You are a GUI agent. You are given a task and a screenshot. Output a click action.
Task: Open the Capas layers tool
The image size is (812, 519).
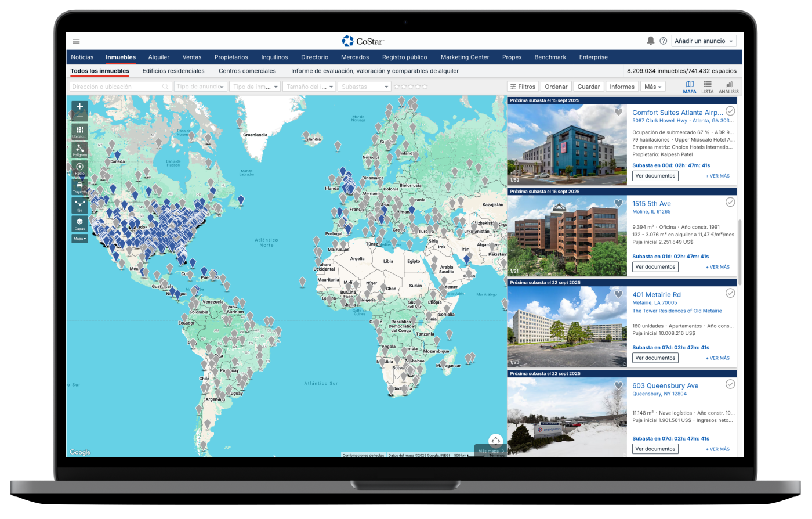pyautogui.click(x=80, y=224)
